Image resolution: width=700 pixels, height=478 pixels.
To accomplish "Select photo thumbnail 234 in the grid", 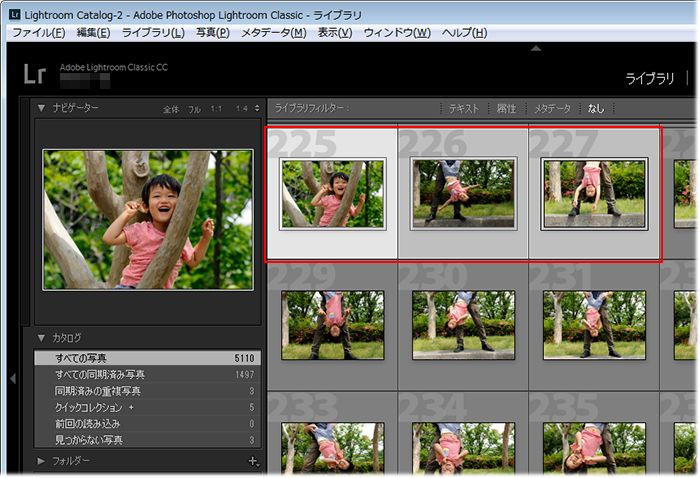I will (463, 448).
